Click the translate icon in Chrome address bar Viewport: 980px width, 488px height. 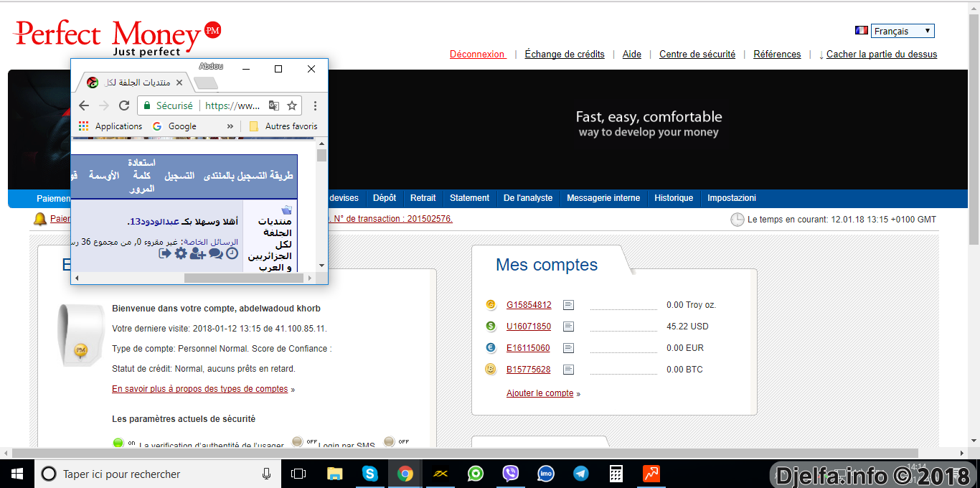tap(273, 105)
